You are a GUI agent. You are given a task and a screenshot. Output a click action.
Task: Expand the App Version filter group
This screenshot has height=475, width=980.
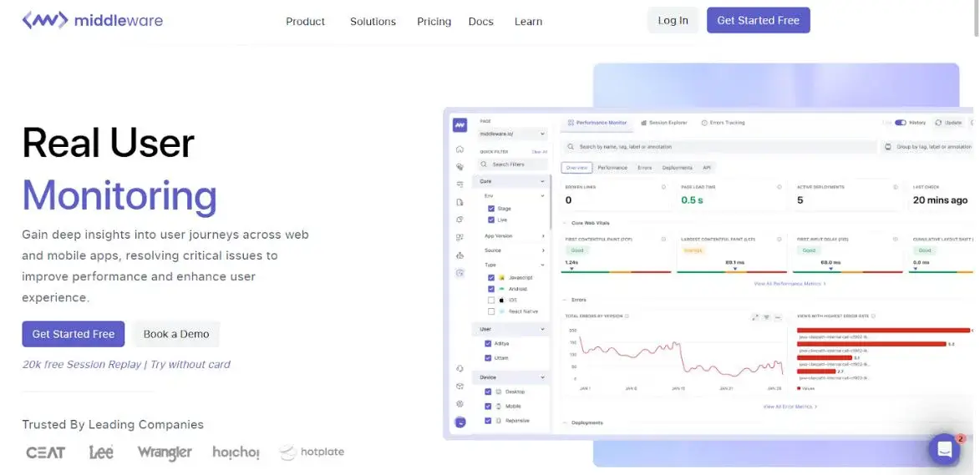tap(542, 236)
